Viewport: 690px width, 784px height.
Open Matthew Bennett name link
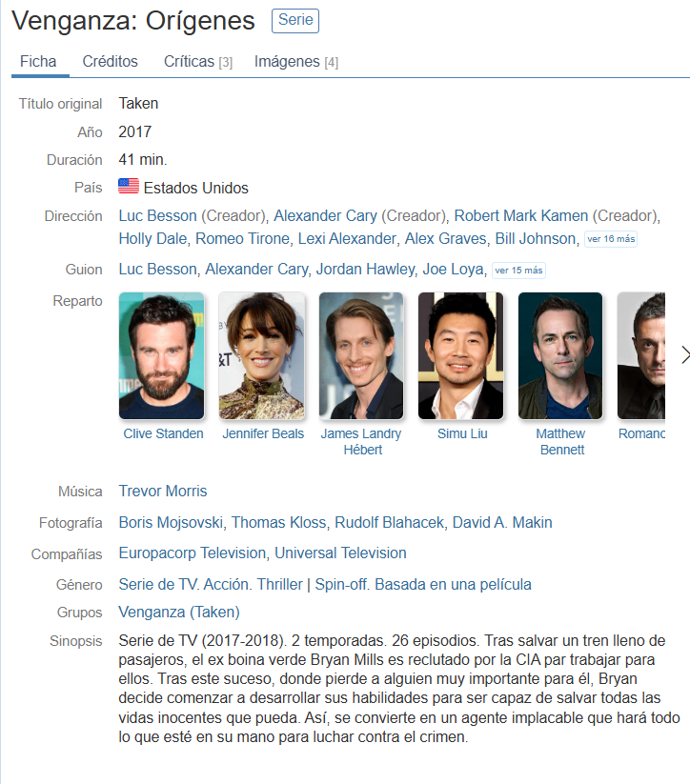click(561, 441)
